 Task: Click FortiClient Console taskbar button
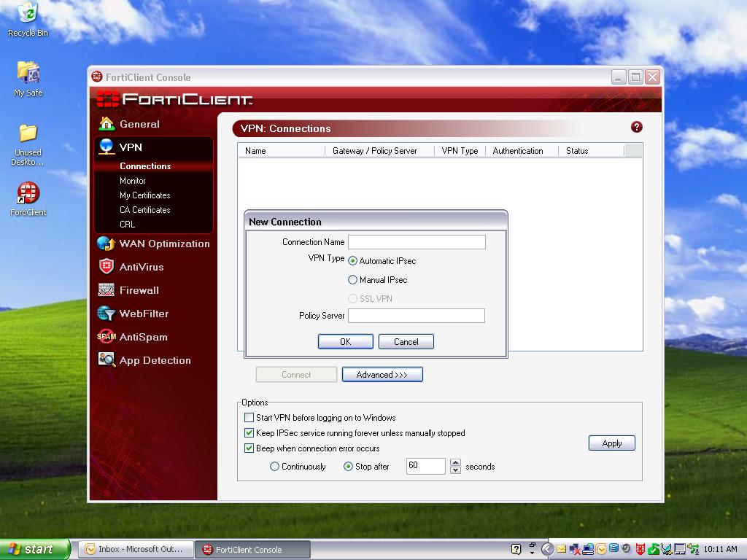pyautogui.click(x=252, y=549)
